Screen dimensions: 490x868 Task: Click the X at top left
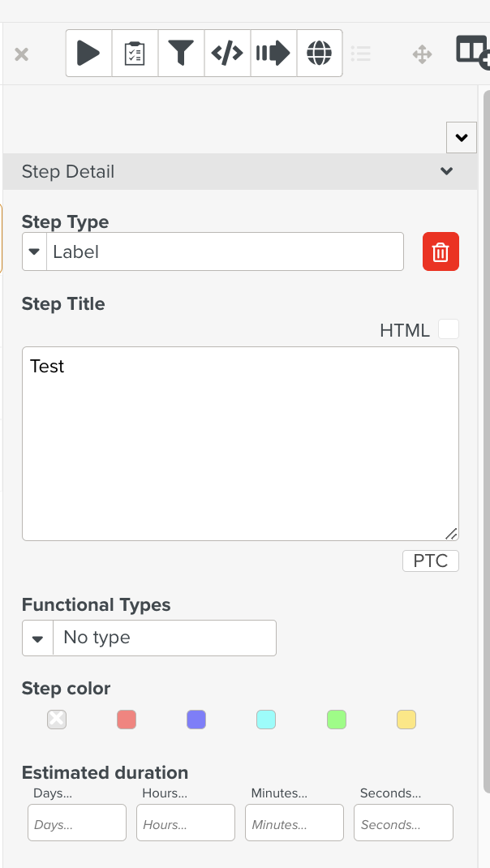pos(21,54)
